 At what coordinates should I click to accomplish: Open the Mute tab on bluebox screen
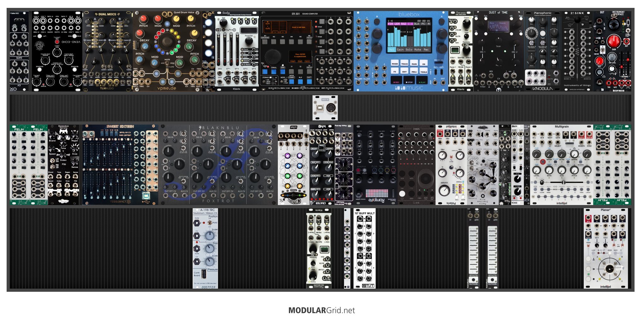coord(418,50)
